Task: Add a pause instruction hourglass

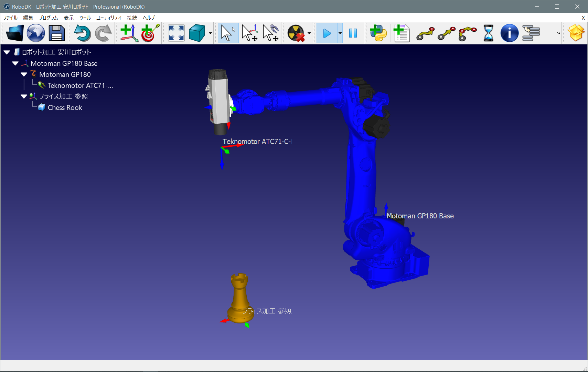Action: [x=489, y=33]
